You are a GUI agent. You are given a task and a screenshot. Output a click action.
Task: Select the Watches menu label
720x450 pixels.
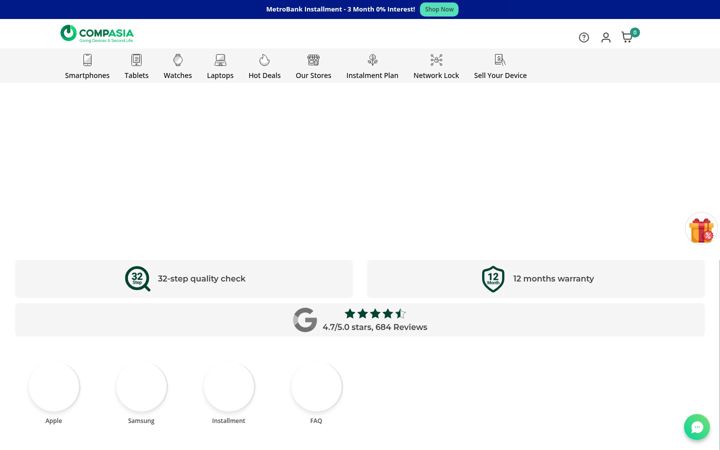[x=178, y=75]
